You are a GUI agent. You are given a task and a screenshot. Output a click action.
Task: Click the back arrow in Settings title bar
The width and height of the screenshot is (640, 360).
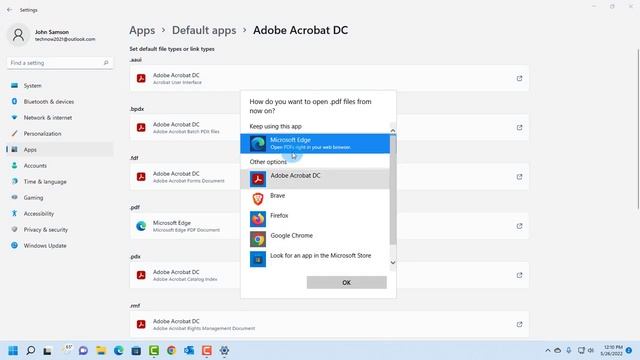point(9,9)
